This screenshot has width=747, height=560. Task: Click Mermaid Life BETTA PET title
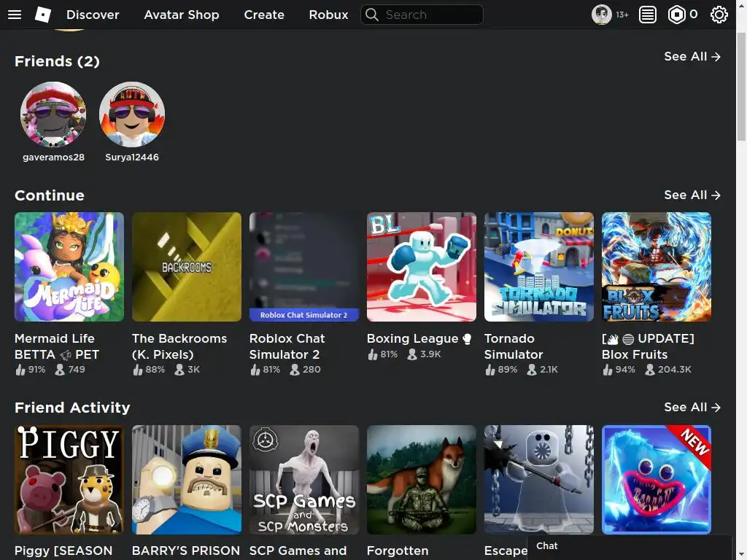coord(57,346)
